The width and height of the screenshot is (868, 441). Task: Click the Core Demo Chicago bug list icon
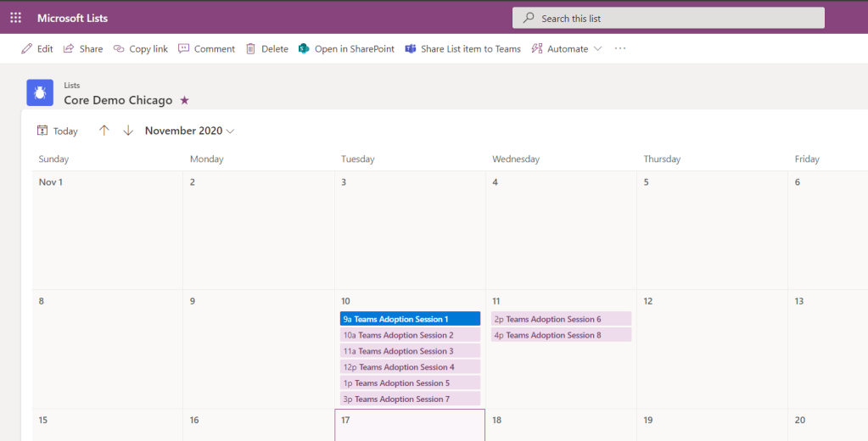(x=40, y=92)
